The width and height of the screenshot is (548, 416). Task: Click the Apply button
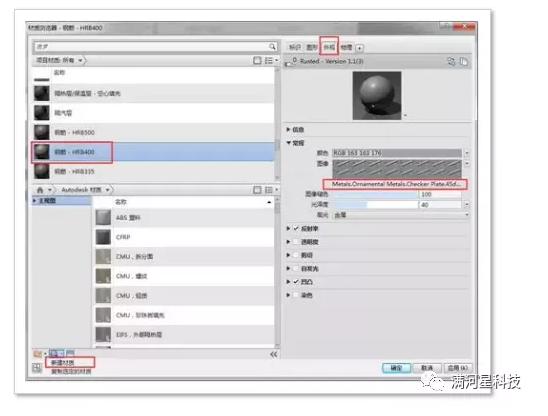point(457,368)
